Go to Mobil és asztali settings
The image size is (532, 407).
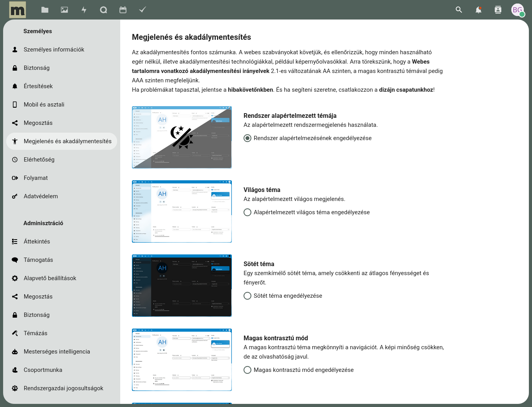[62, 105]
